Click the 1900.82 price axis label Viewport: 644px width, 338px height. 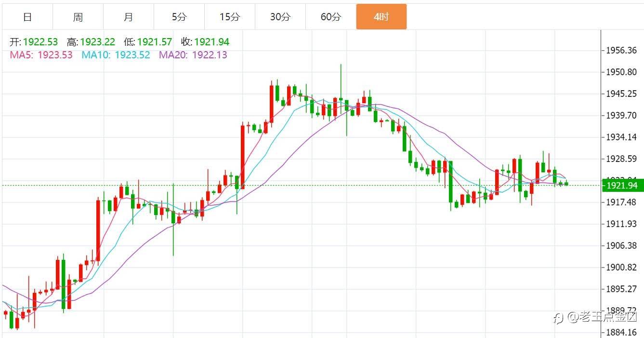click(x=621, y=267)
